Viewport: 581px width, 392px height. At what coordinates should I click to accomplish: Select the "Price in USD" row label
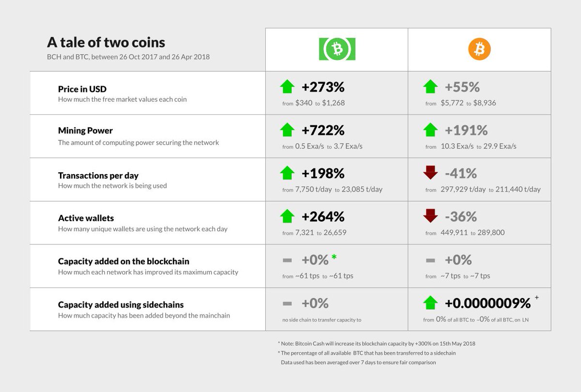coord(82,89)
